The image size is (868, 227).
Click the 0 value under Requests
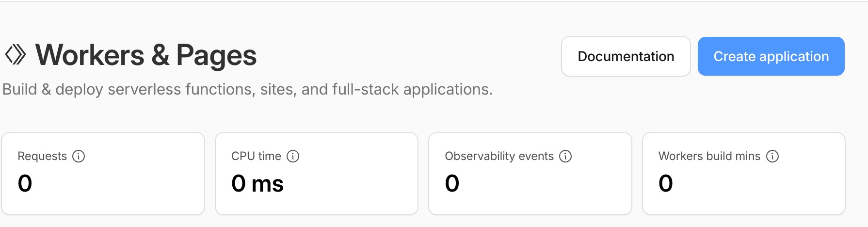click(25, 183)
